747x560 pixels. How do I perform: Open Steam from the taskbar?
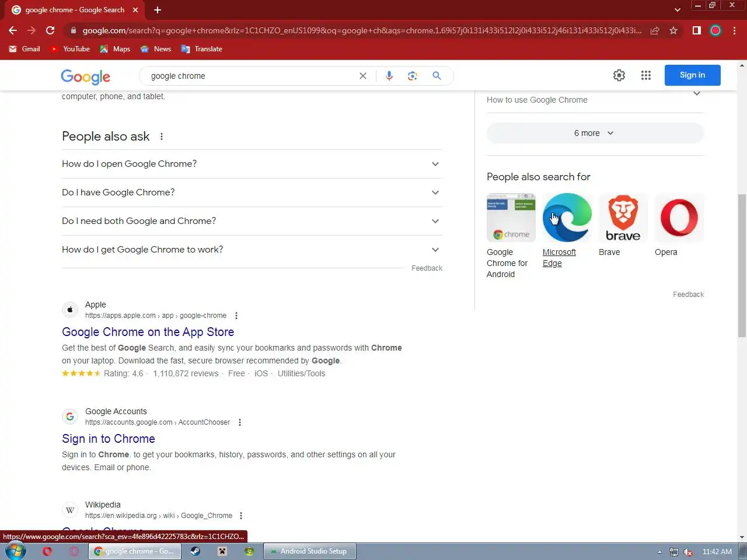point(195,551)
